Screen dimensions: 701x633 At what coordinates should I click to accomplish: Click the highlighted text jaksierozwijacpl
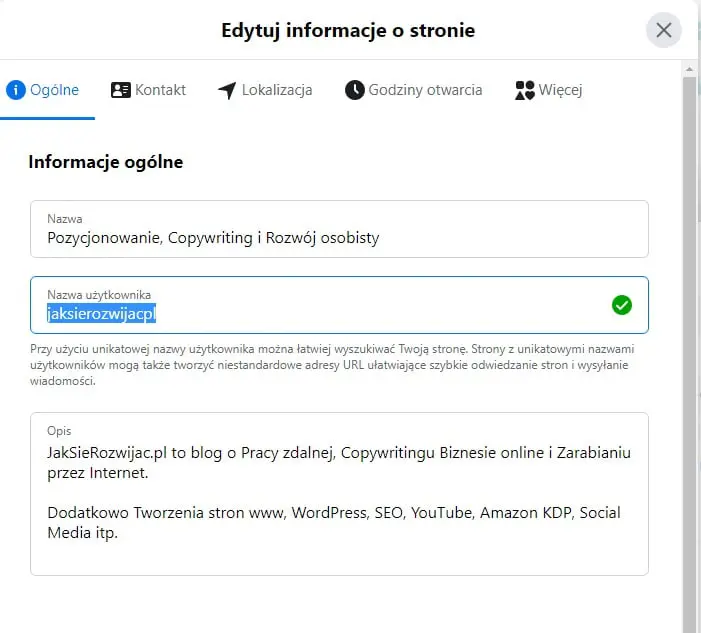click(101, 313)
